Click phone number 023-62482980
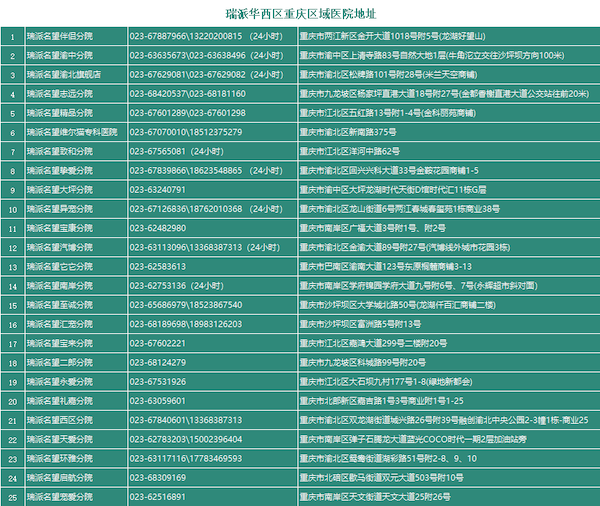 (x=158, y=229)
